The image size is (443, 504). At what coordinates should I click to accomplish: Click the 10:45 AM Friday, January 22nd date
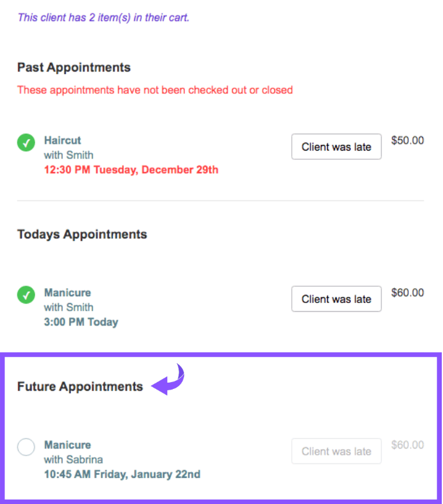(122, 474)
